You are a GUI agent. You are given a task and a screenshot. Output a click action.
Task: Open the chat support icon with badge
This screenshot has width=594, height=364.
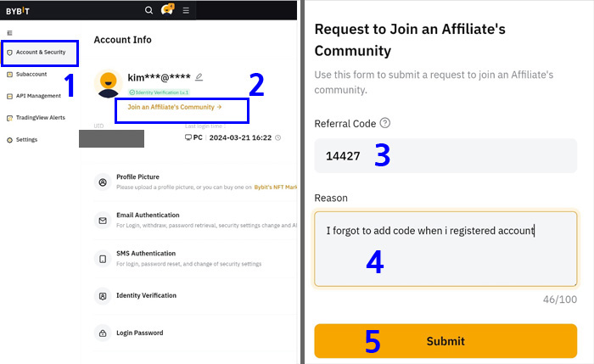point(167,9)
